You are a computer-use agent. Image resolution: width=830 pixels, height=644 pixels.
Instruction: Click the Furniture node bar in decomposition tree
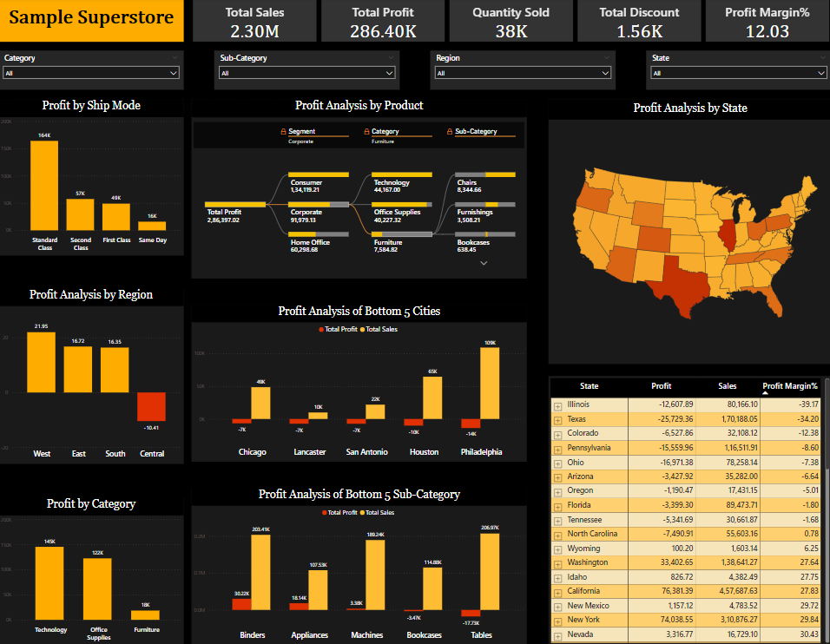pos(401,234)
